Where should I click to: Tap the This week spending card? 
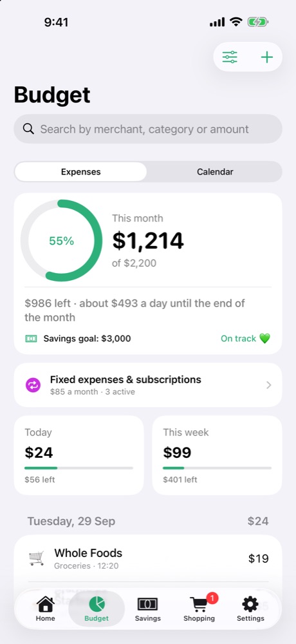[x=217, y=455]
